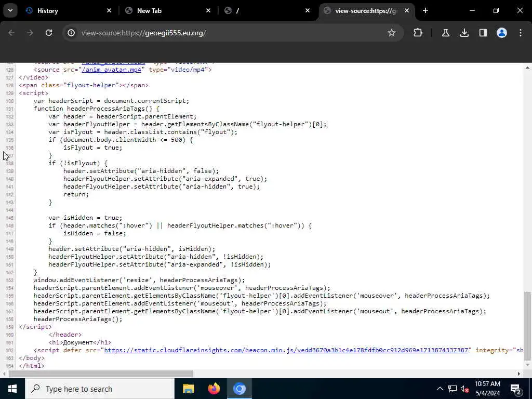This screenshot has height=399, width=532.
Task: Show the Downloads panel
Action: pyautogui.click(x=464, y=33)
